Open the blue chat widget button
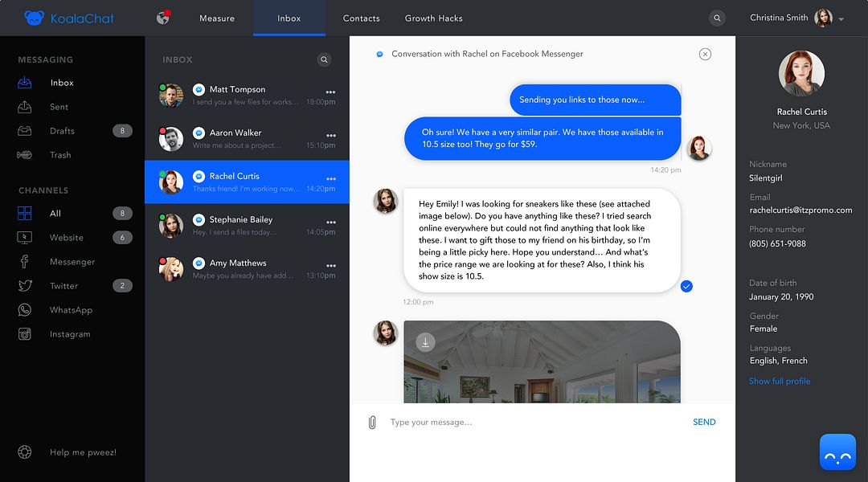The width and height of the screenshot is (868, 482). click(837, 452)
